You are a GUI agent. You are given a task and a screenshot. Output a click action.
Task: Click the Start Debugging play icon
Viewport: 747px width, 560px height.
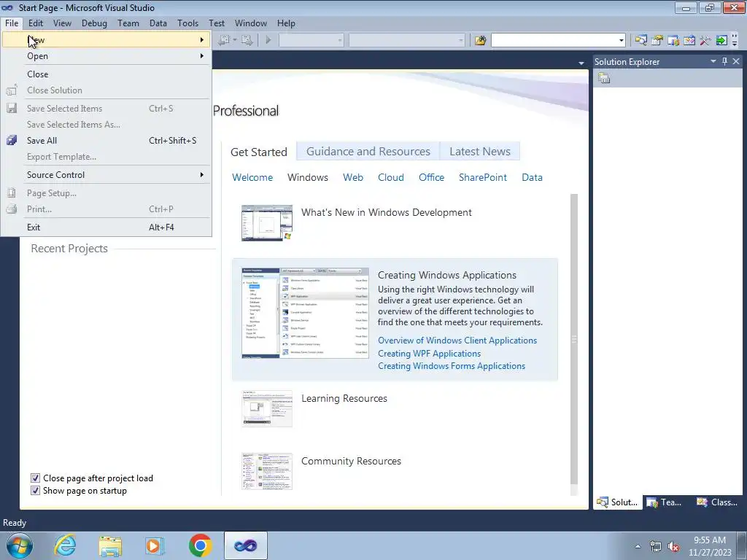click(268, 41)
